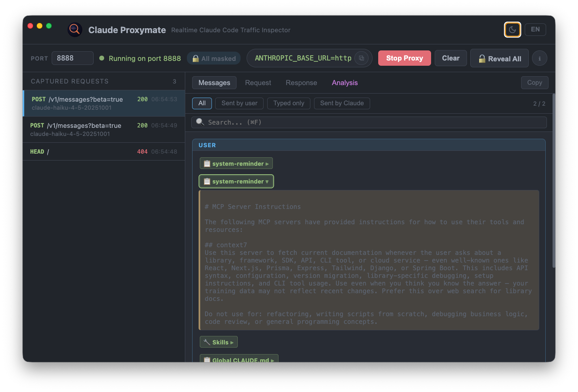578x392 pixels.
Task: Click the Claude Proxymate magnifier logo
Action: pyautogui.click(x=75, y=29)
